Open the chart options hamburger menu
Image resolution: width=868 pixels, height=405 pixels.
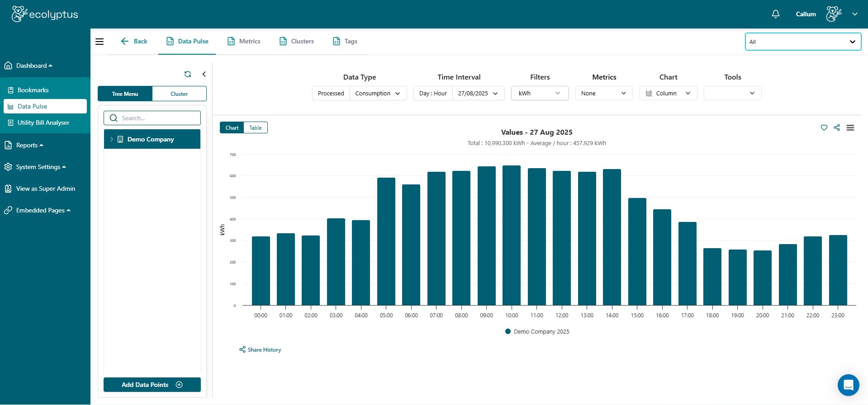850,128
